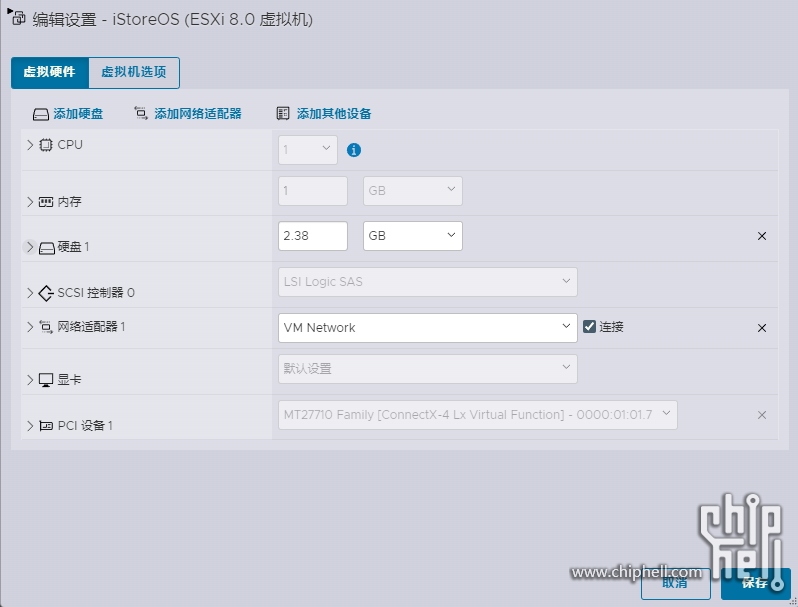
Task: Remove hard disk 1 with its X
Action: pyautogui.click(x=762, y=236)
